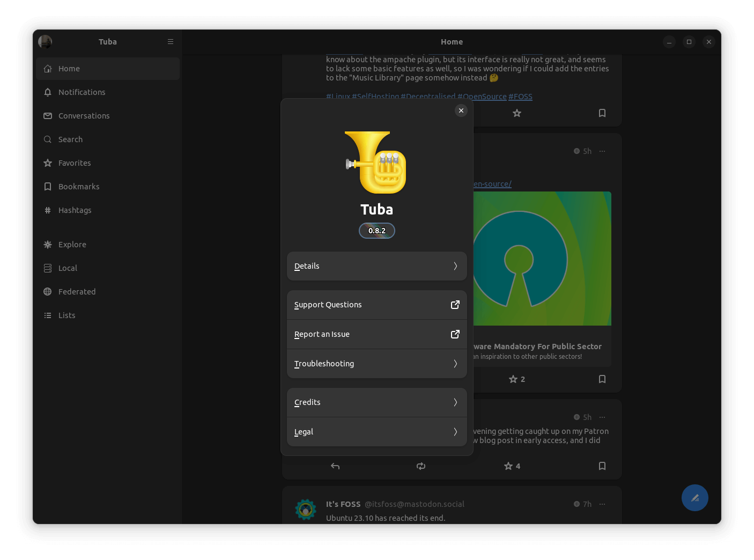Select the Hashtags icon in sidebar
The image size is (754, 560).
(x=48, y=210)
